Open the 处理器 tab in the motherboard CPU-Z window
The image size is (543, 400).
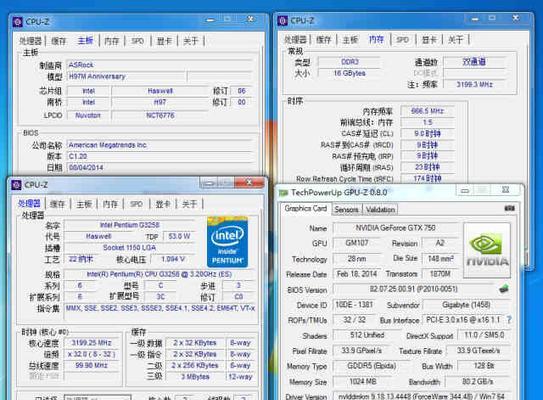[30, 41]
